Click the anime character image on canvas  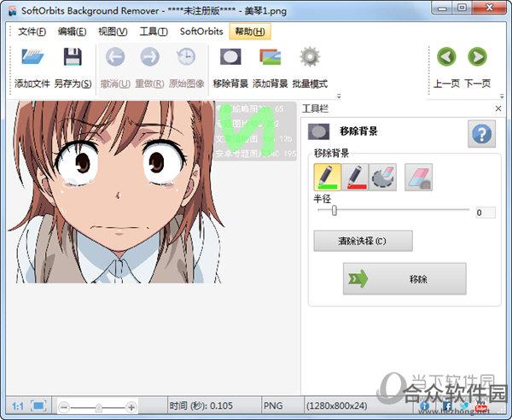coord(116,192)
